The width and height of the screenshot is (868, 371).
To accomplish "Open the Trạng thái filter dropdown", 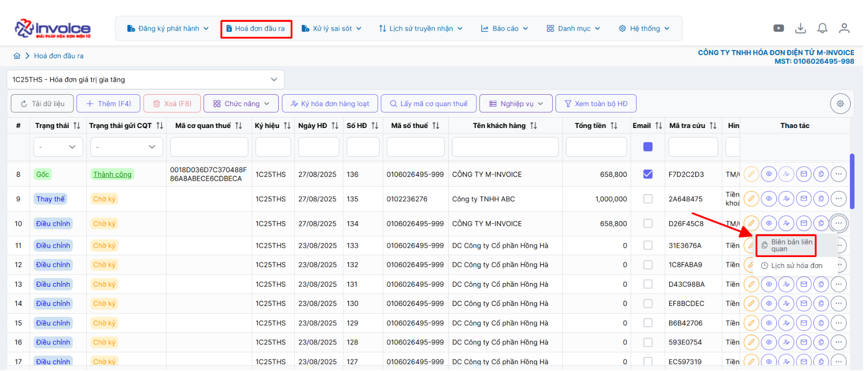I will (57, 147).
